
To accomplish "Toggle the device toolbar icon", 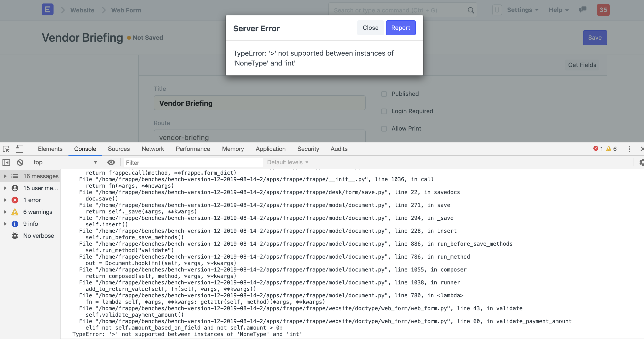I will pyautogui.click(x=19, y=149).
